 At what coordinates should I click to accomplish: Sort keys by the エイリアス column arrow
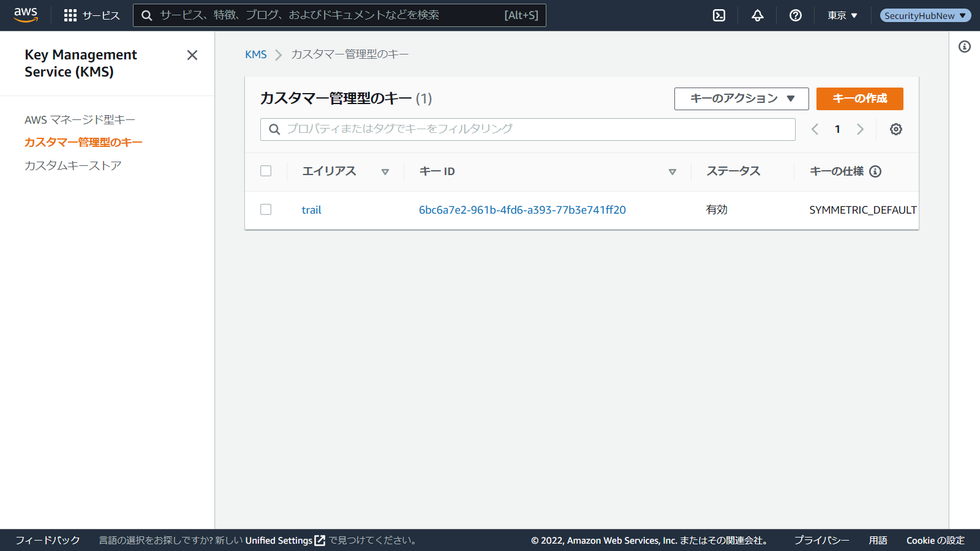(x=385, y=172)
